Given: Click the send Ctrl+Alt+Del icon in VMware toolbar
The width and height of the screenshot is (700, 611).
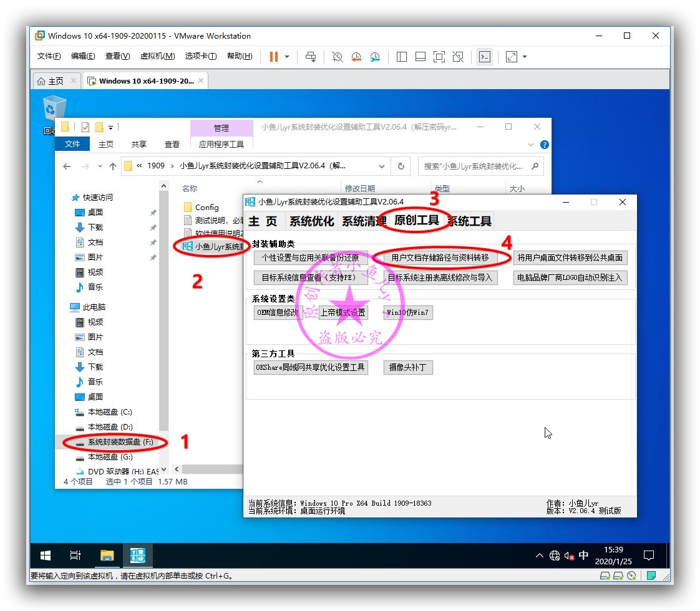Looking at the screenshot, I should click(311, 57).
